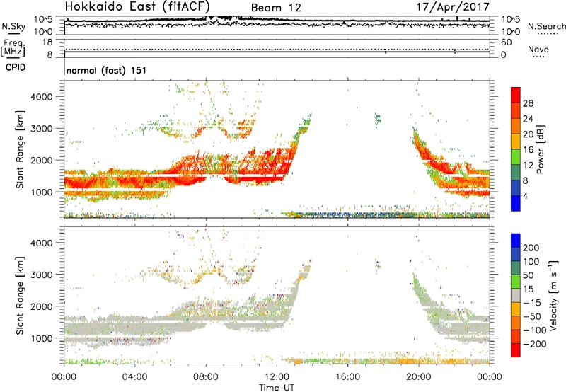
Task: Select the 'normal (fast) 151' CPID text
Action: 107,70
